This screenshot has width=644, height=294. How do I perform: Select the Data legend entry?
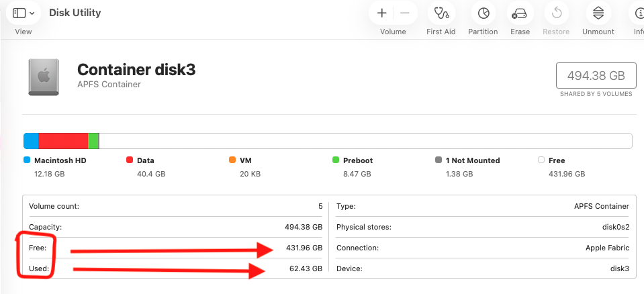pos(140,160)
